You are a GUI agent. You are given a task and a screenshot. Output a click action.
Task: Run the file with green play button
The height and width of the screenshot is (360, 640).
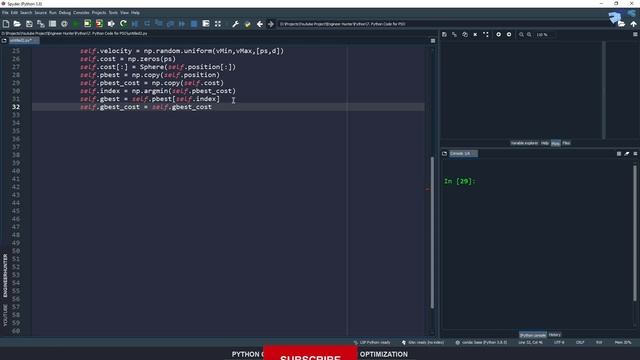[76, 24]
